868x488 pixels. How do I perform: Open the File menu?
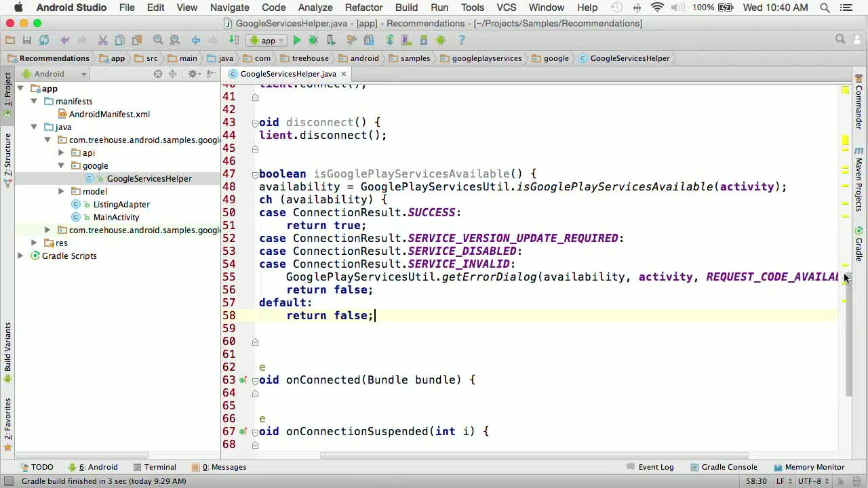pos(127,7)
